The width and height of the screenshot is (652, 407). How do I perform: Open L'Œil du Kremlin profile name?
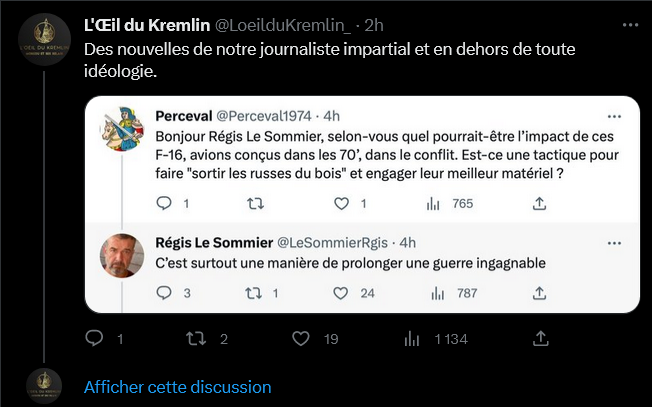coord(144,24)
